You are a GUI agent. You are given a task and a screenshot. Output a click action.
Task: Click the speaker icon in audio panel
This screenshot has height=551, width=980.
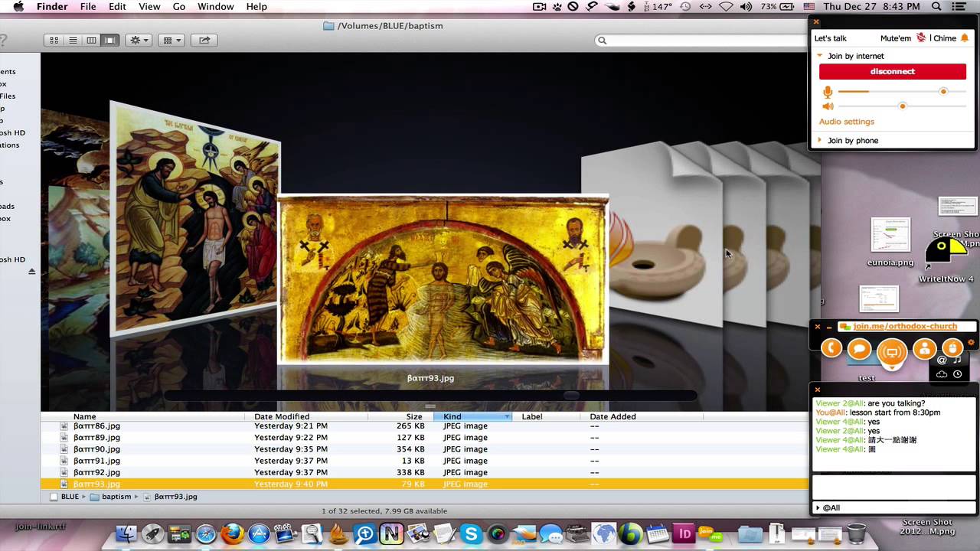click(x=827, y=106)
